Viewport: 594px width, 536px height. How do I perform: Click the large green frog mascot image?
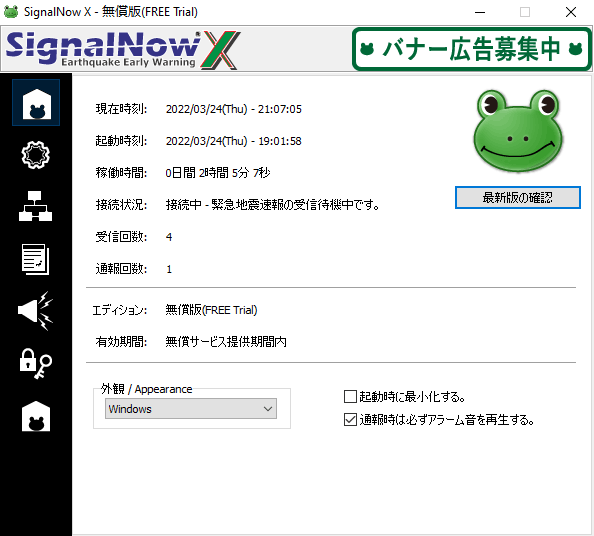coord(518,131)
